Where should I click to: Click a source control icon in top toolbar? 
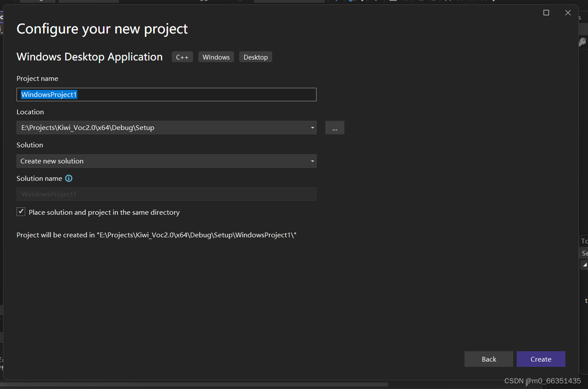coord(351,2)
